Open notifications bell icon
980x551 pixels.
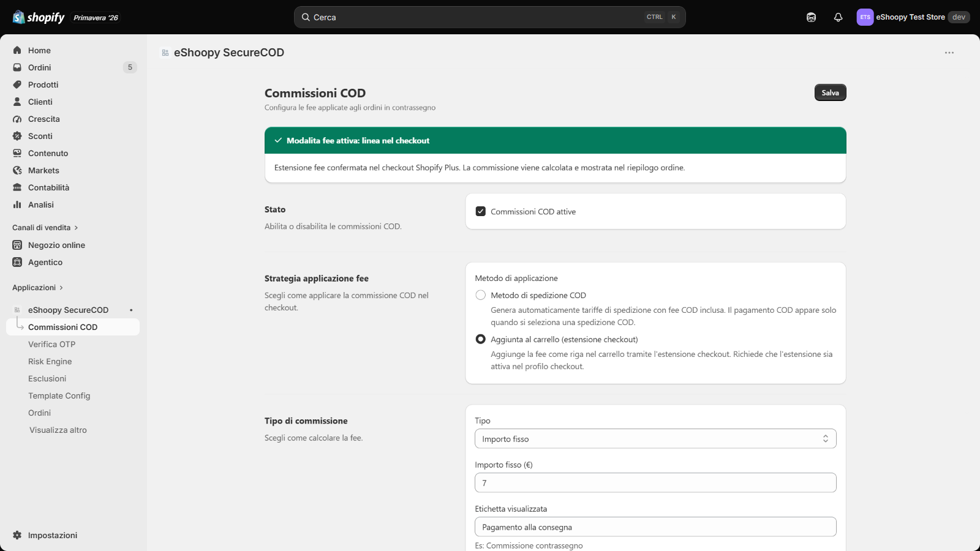pyautogui.click(x=838, y=17)
